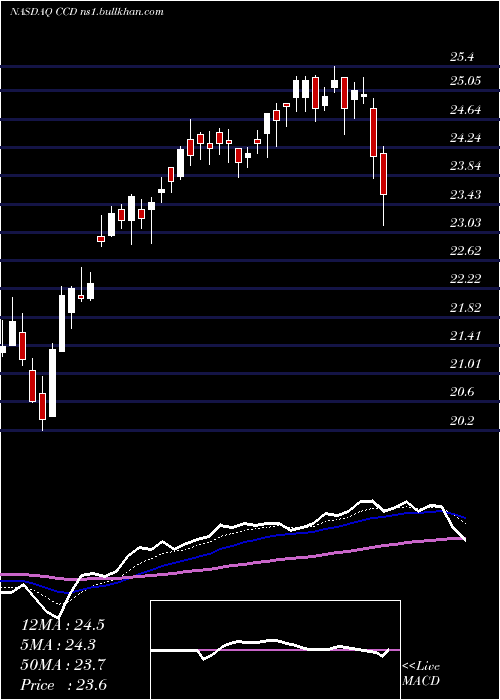500x700 pixels.
Task: Click the 22.22 price axis label
Action: click(466, 279)
